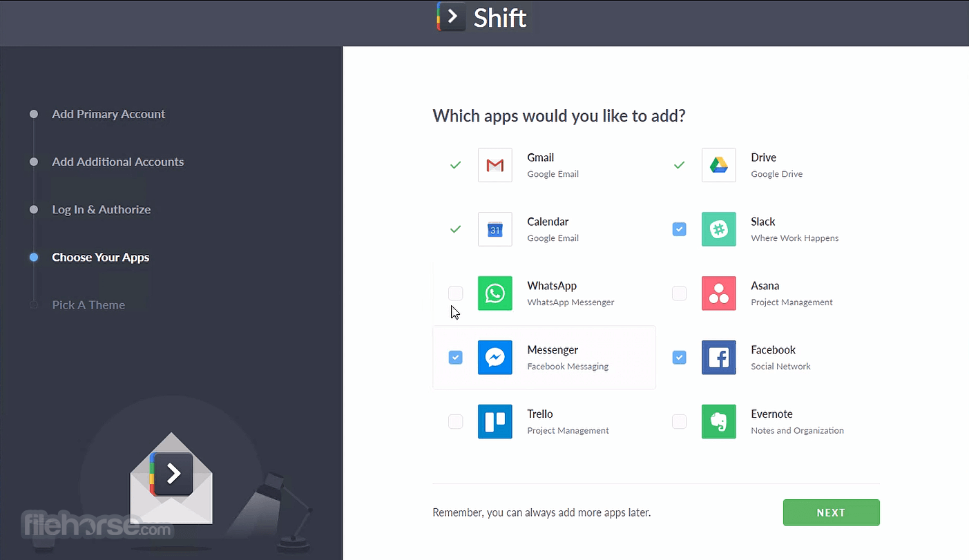Click the step dot beside Choose Your Apps
Image resolution: width=969 pixels, height=560 pixels.
coord(34,258)
